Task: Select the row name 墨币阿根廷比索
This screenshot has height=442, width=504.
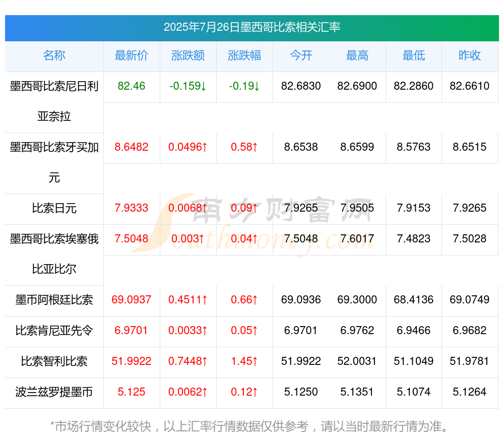Action: click(x=54, y=300)
